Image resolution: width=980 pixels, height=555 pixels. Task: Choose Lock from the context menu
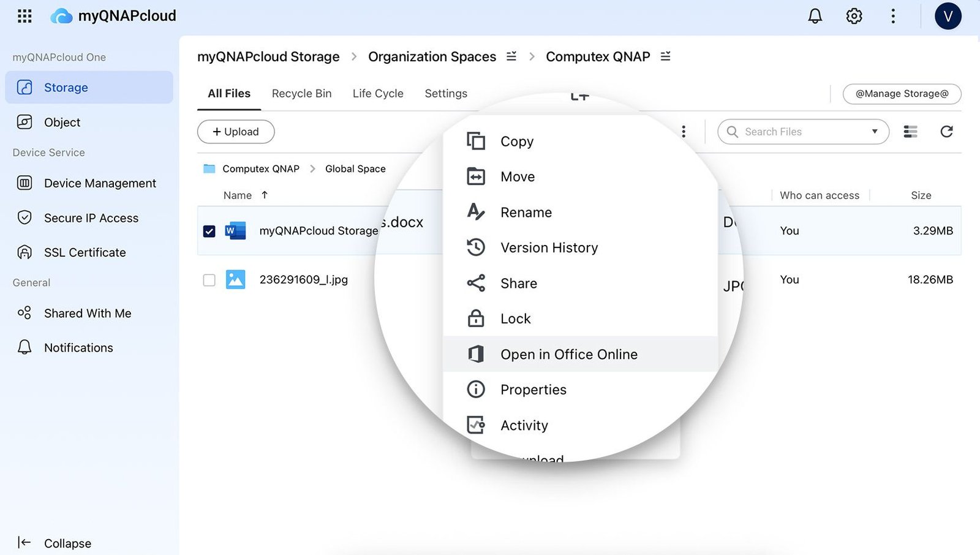tap(580, 319)
